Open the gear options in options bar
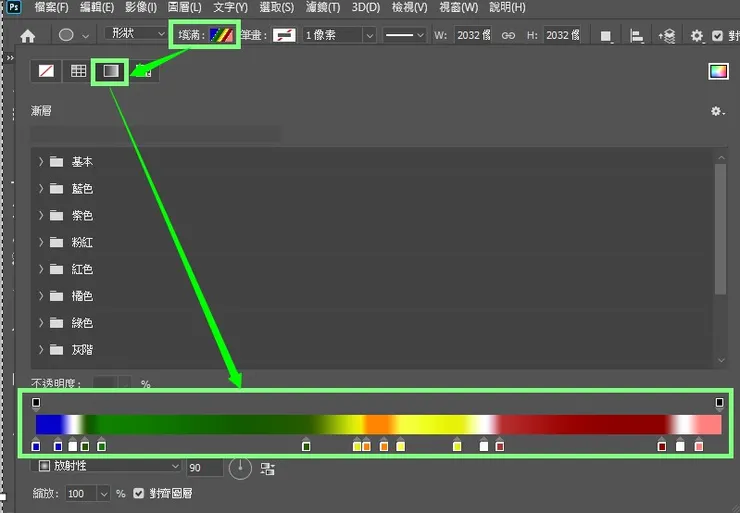740x513 pixels. pyautogui.click(x=697, y=36)
